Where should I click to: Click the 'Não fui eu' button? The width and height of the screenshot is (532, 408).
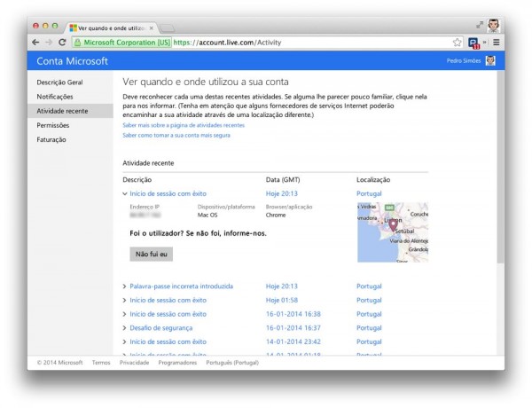152,254
